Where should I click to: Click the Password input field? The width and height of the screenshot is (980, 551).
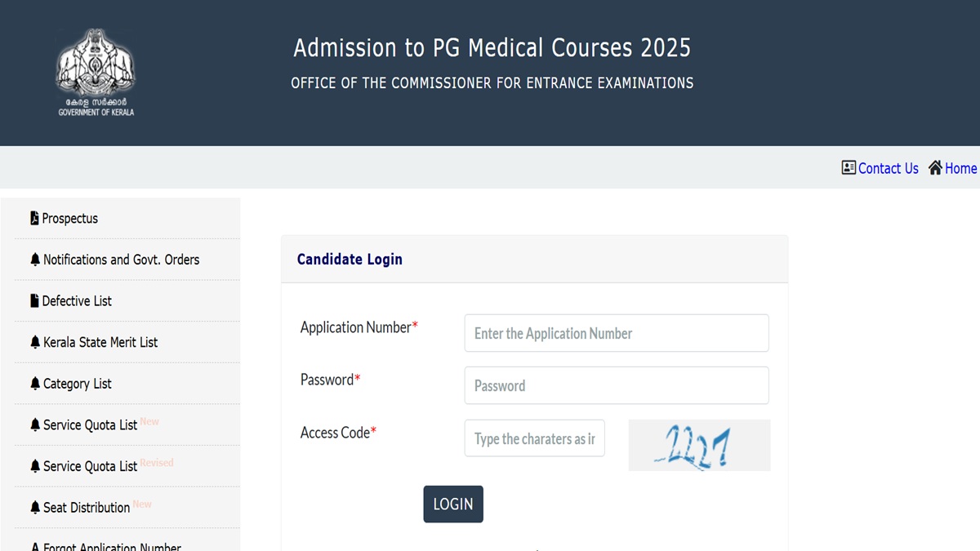point(616,385)
